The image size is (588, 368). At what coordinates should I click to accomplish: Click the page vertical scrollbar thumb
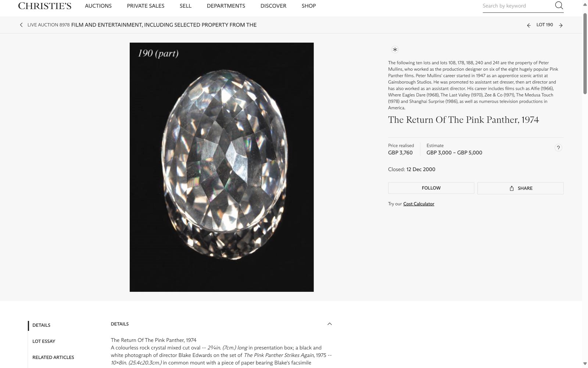(585, 54)
